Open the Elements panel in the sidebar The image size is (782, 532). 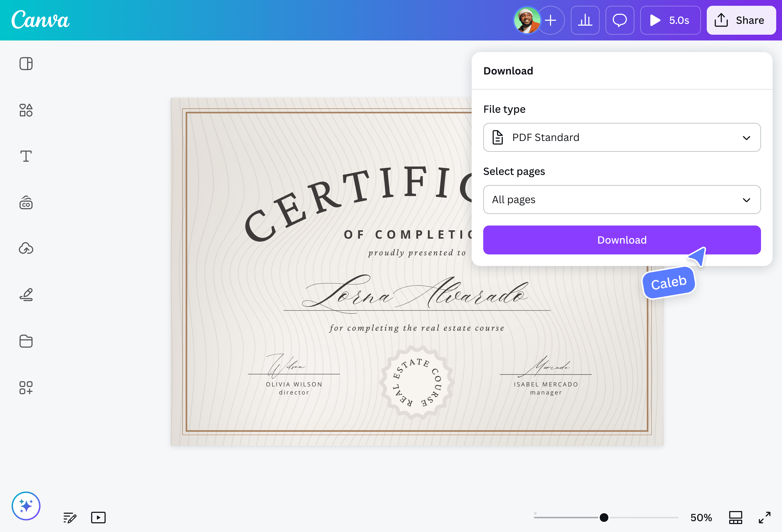[x=26, y=110]
